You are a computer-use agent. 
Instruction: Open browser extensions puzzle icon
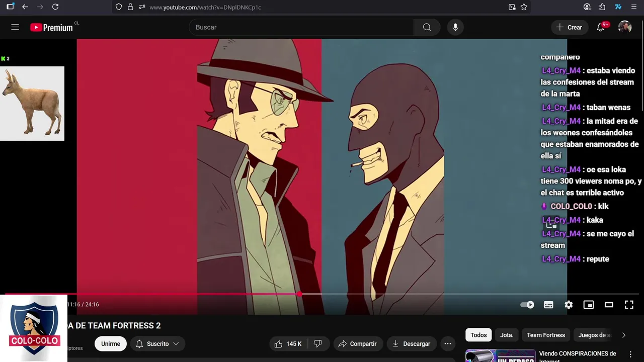pyautogui.click(x=602, y=7)
